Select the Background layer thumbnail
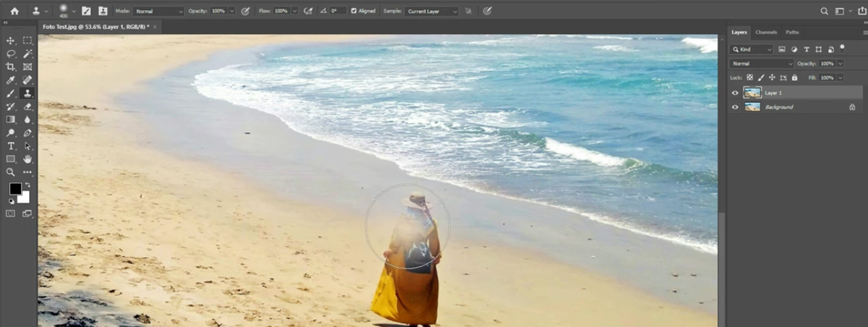Image resolution: width=868 pixels, height=327 pixels. pos(752,107)
